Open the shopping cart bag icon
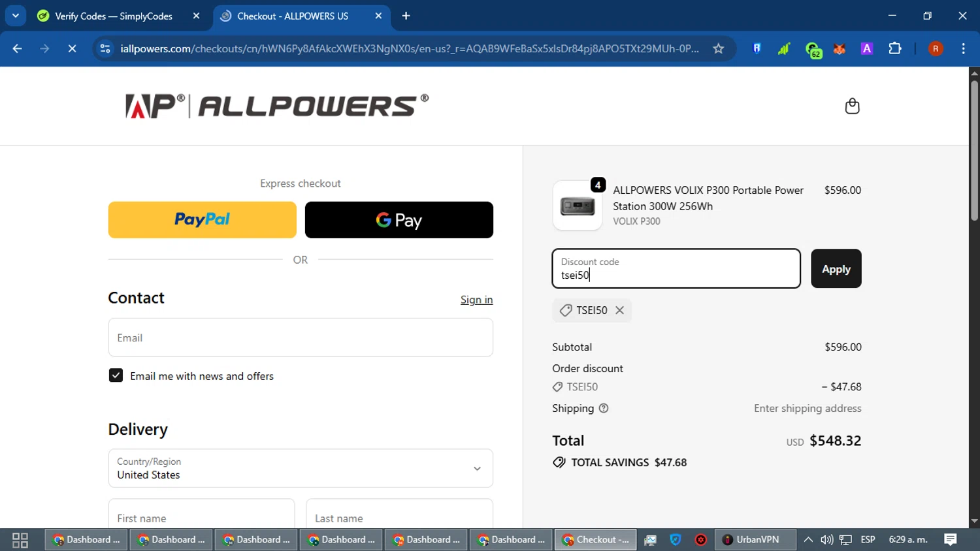980x551 pixels. (852, 106)
